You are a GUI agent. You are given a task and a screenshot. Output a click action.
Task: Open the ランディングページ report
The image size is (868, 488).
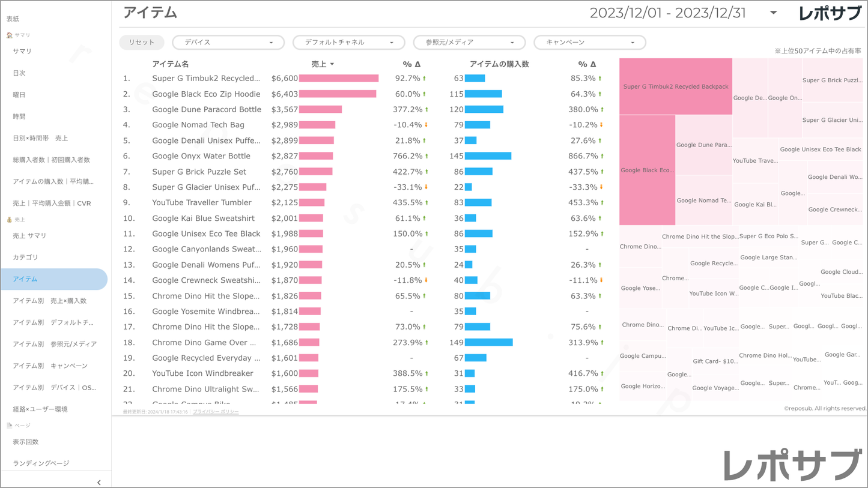(41, 463)
